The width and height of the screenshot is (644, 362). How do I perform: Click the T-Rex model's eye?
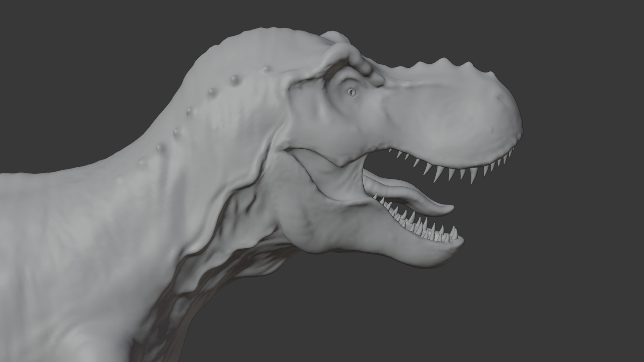(351, 92)
